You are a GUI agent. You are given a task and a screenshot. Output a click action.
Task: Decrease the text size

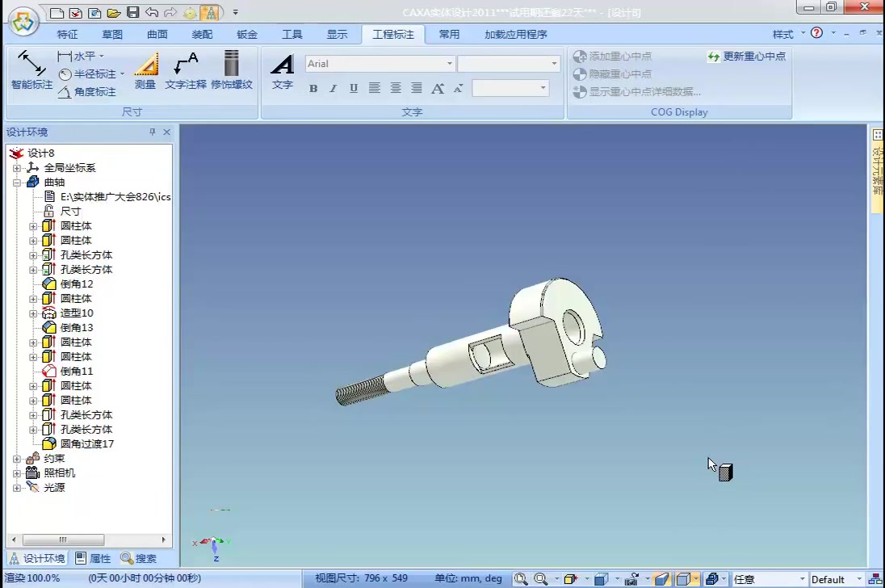[x=459, y=88]
